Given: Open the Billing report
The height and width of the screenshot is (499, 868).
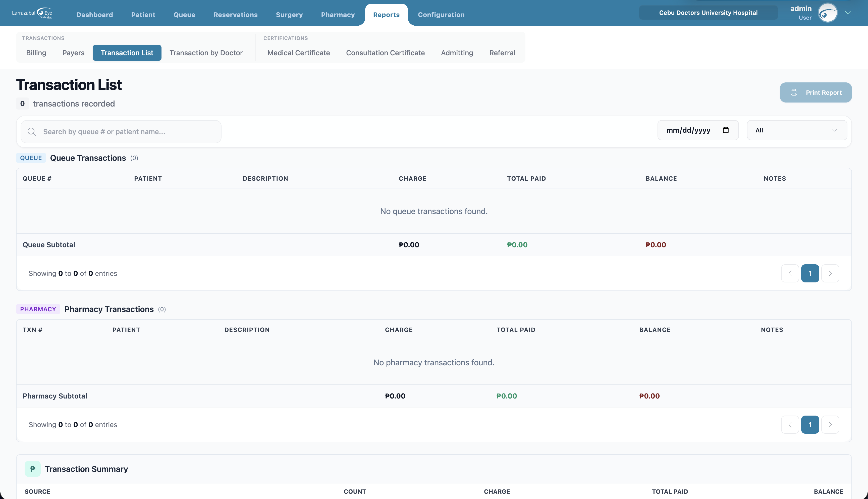Looking at the screenshot, I should (36, 53).
